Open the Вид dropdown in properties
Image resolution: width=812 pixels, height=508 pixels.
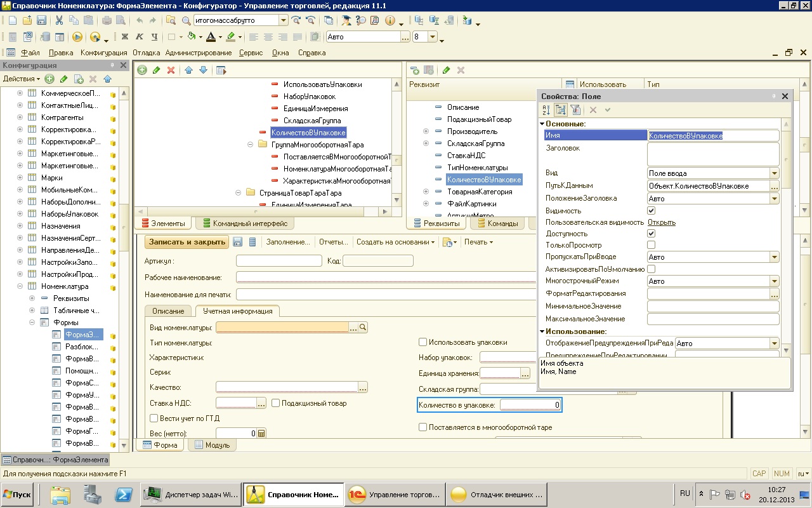click(x=774, y=173)
